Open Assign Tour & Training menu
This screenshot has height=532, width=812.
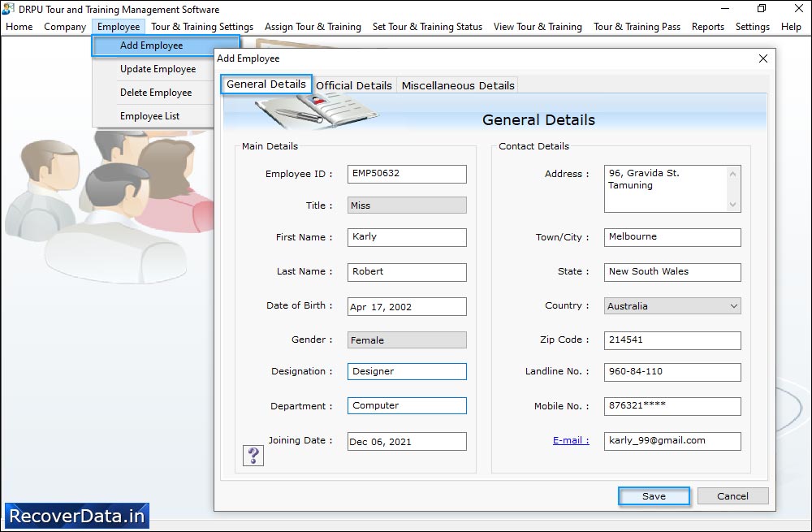point(313,27)
